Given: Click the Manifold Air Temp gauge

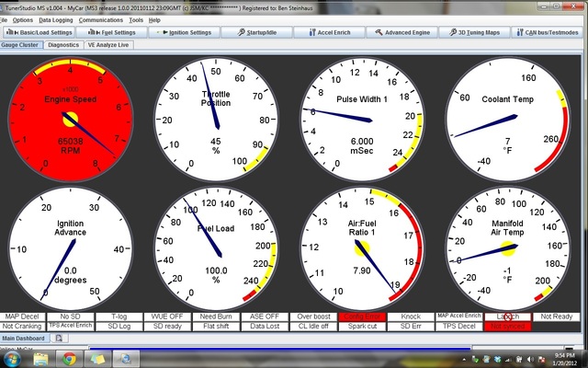Looking at the screenshot, I should click(508, 249).
